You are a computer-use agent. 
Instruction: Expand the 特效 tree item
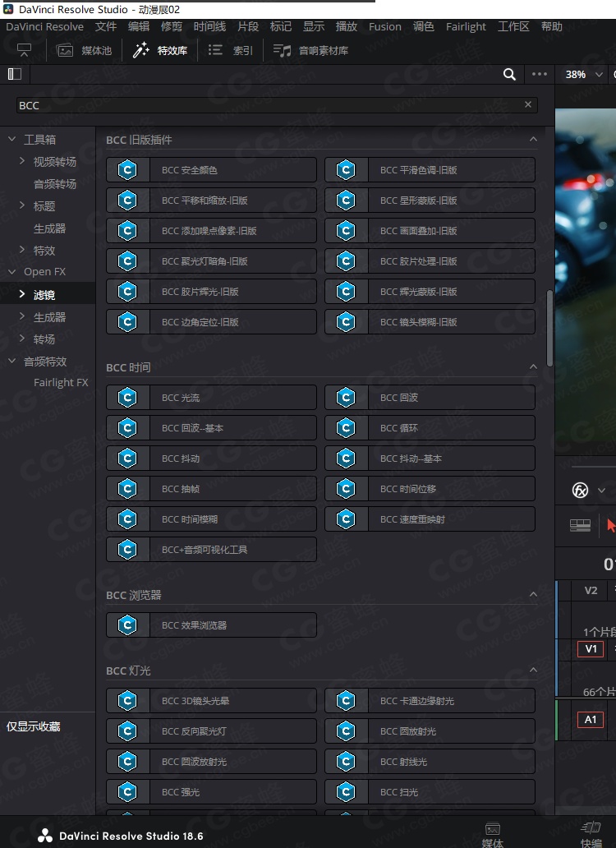(22, 250)
